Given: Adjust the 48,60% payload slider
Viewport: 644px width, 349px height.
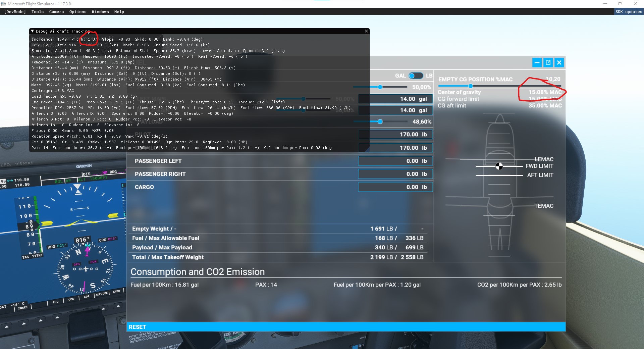Looking at the screenshot, I should point(380,121).
